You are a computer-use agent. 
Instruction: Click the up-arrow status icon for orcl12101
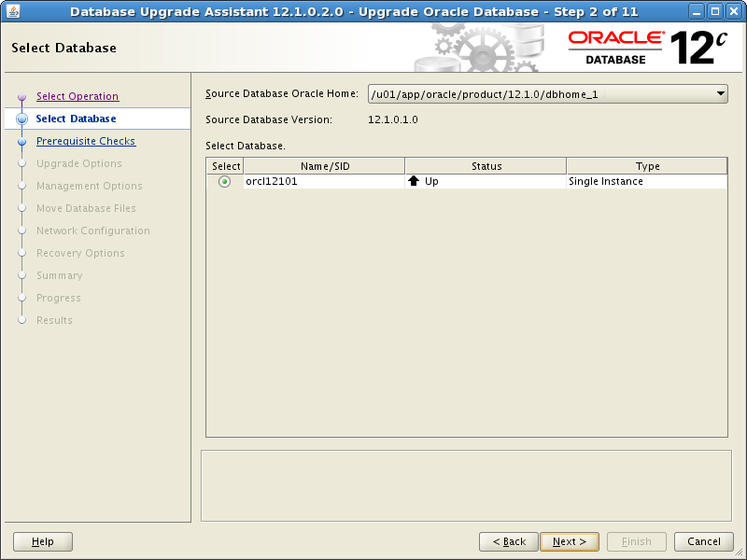(414, 181)
